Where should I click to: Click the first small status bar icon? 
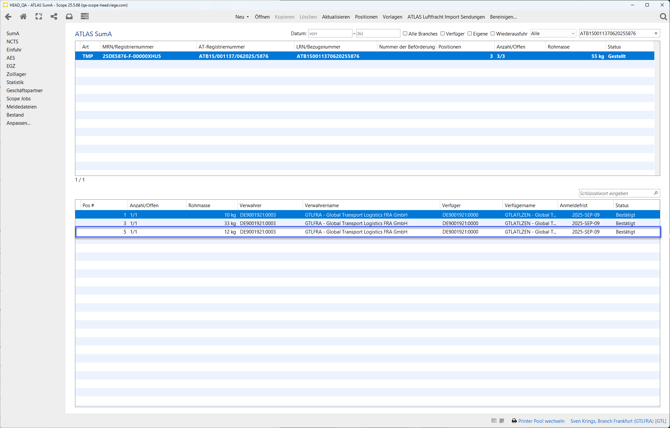point(494,421)
